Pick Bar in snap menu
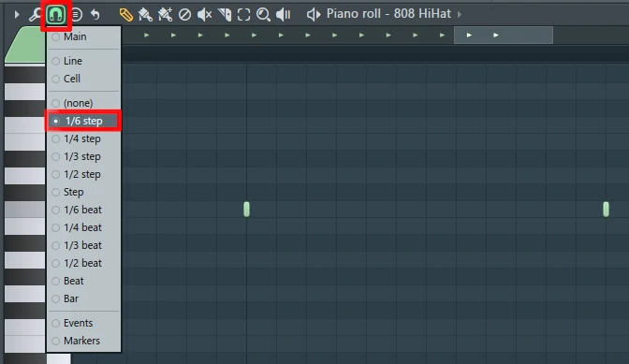Viewport: 629px width, 364px height. point(83,298)
